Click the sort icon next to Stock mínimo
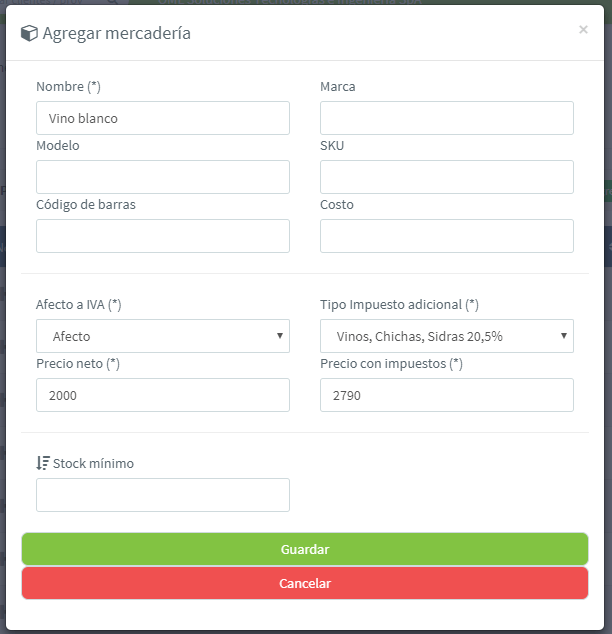 point(43,463)
